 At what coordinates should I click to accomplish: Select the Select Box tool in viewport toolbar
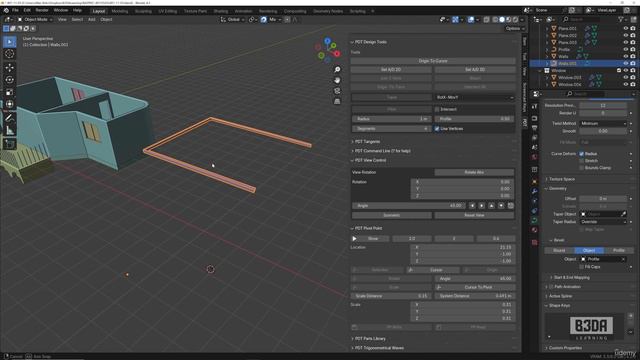[x=9, y=42]
